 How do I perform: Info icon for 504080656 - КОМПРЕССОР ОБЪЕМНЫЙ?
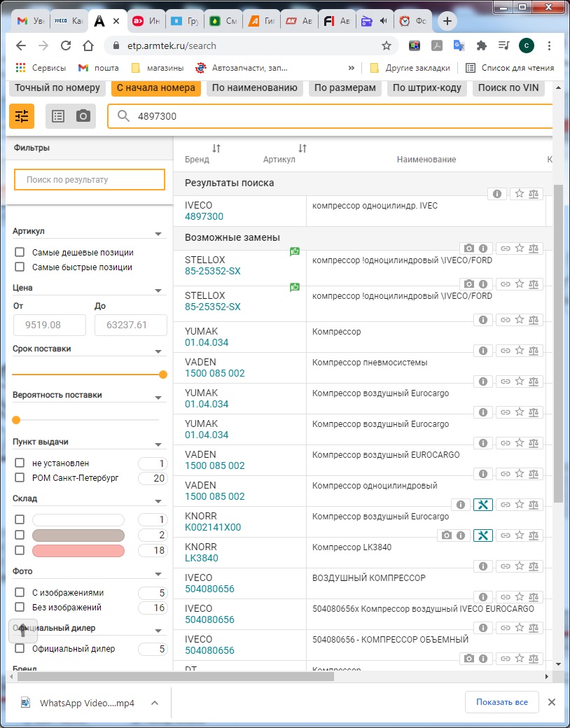(483, 628)
